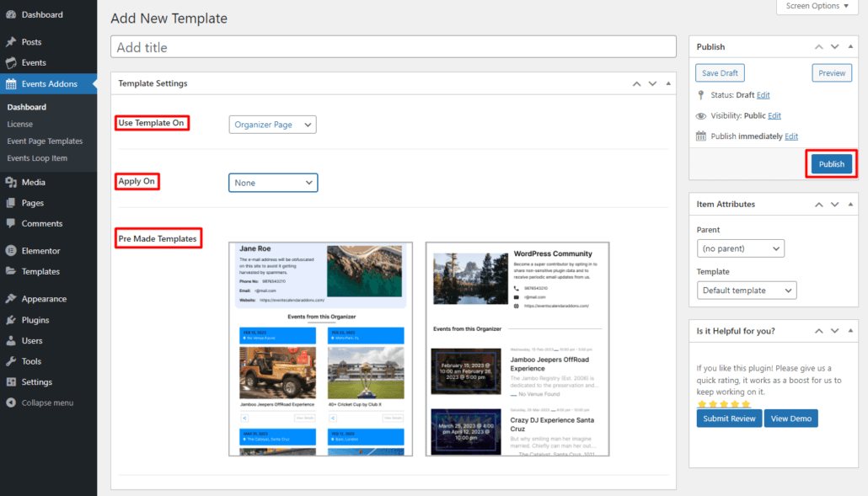The image size is (868, 496).
Task: Click Edit link next to Visibility Public
Action: pos(774,116)
